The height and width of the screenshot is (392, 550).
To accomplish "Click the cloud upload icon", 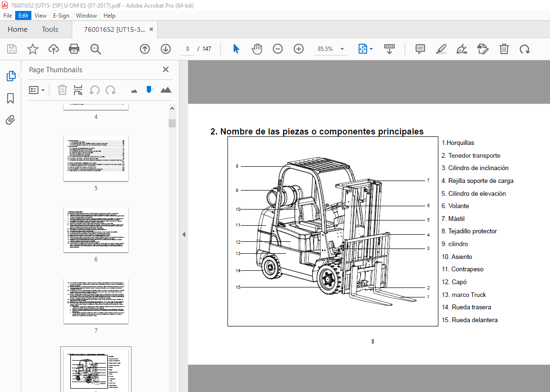I will click(53, 49).
